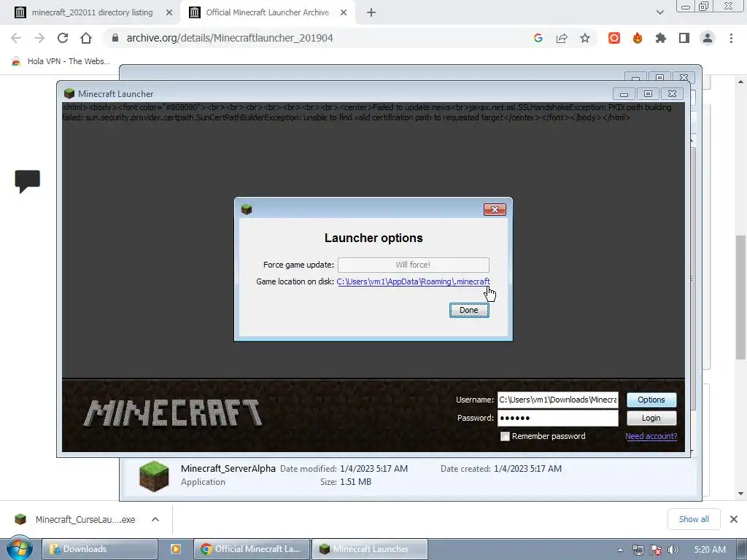Switch to Downloads folder in taskbar
Screen dimensions: 747x560
99,549
